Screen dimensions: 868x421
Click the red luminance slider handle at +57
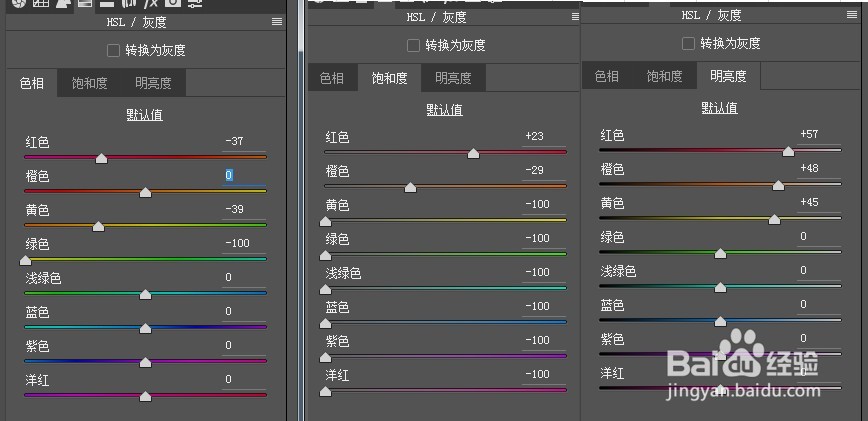click(788, 151)
